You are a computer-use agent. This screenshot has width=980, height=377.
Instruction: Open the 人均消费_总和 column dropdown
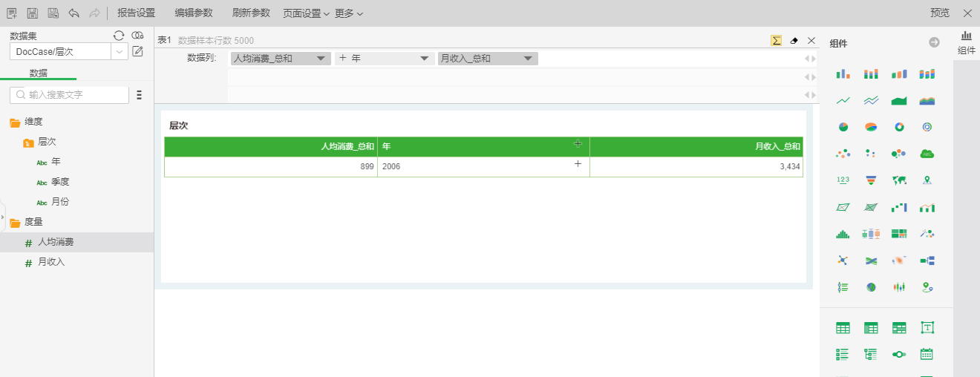click(x=321, y=59)
